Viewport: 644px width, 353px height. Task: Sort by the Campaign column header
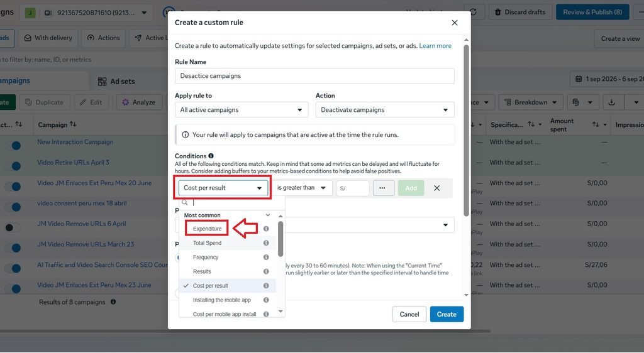(57, 124)
